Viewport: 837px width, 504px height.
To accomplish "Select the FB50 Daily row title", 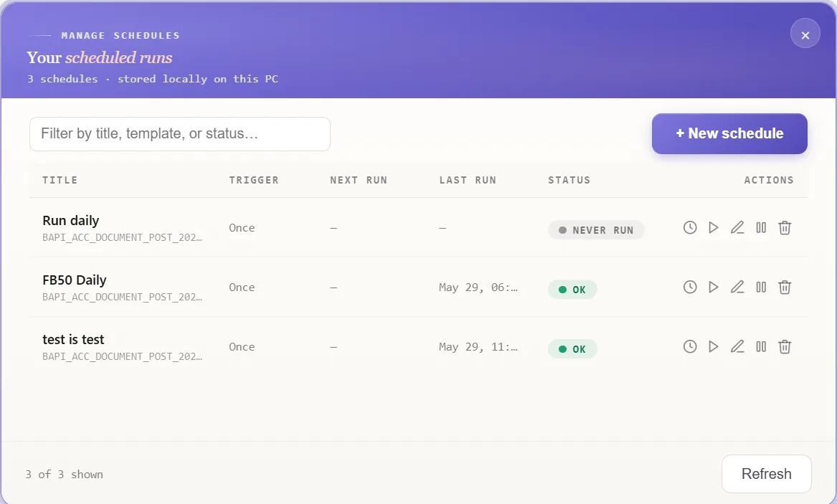I will click(x=74, y=280).
